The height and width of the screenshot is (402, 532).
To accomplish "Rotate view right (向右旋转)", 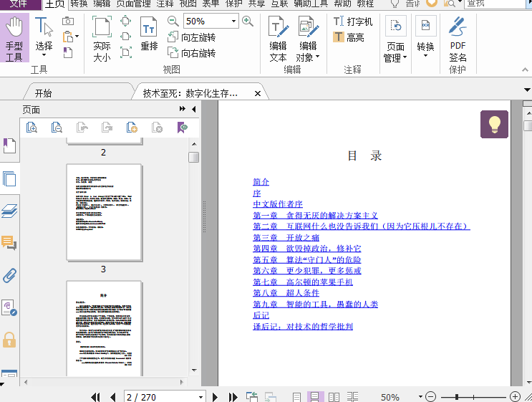I will click(192, 52).
